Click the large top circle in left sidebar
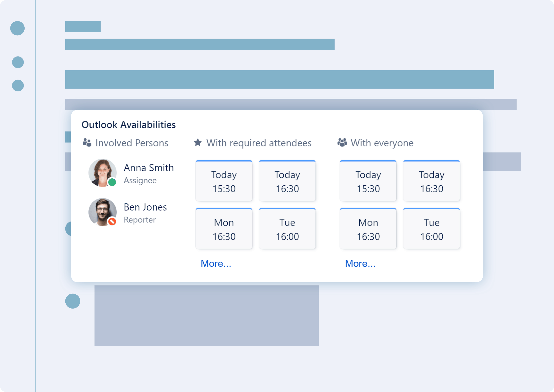This screenshot has height=392, width=554. tap(17, 28)
